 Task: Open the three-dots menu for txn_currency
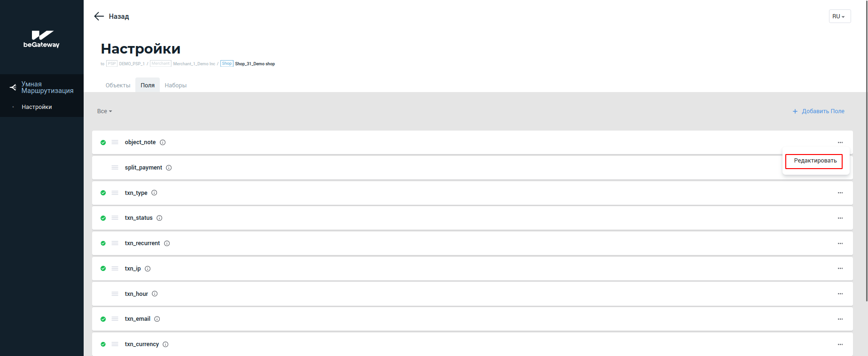point(840,345)
